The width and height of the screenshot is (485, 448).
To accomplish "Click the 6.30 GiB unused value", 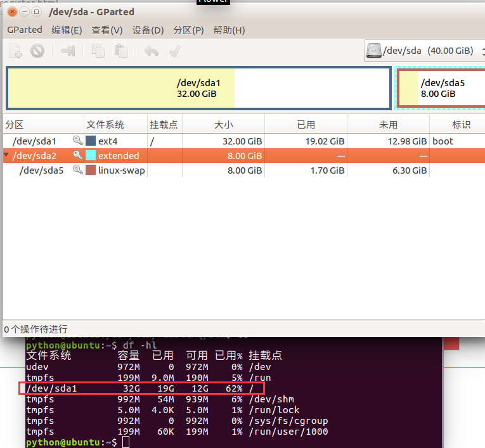I will point(410,170).
